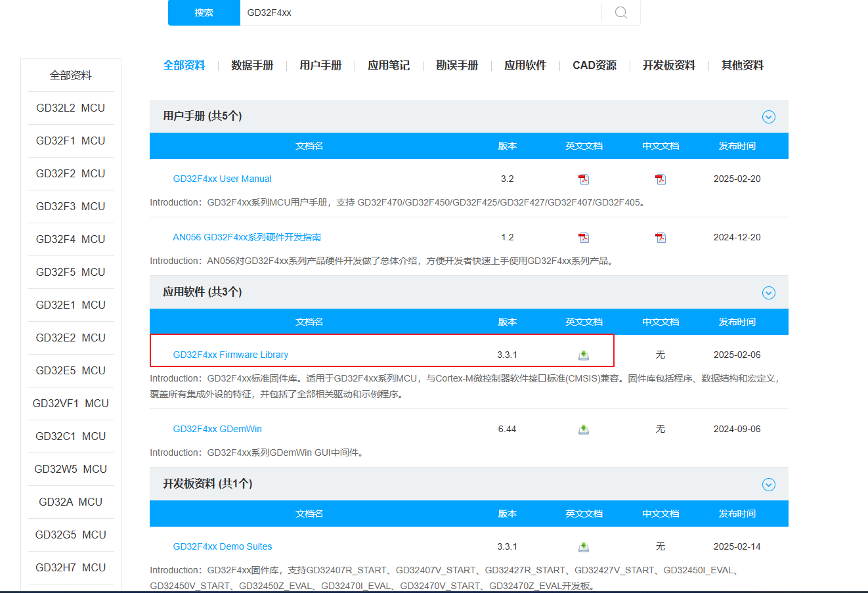Select GD32E1 MCU in the sidebar

(71, 305)
